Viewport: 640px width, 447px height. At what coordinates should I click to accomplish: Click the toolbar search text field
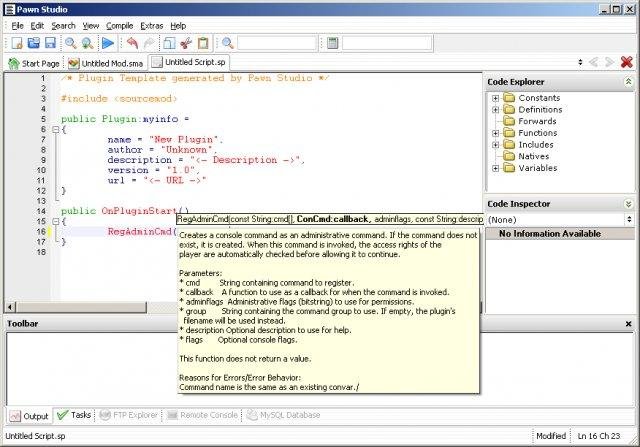pyautogui.click(x=276, y=43)
